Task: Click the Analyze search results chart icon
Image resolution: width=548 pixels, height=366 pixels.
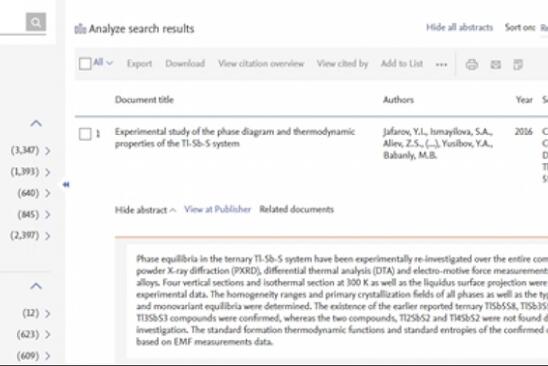Action: [x=80, y=29]
